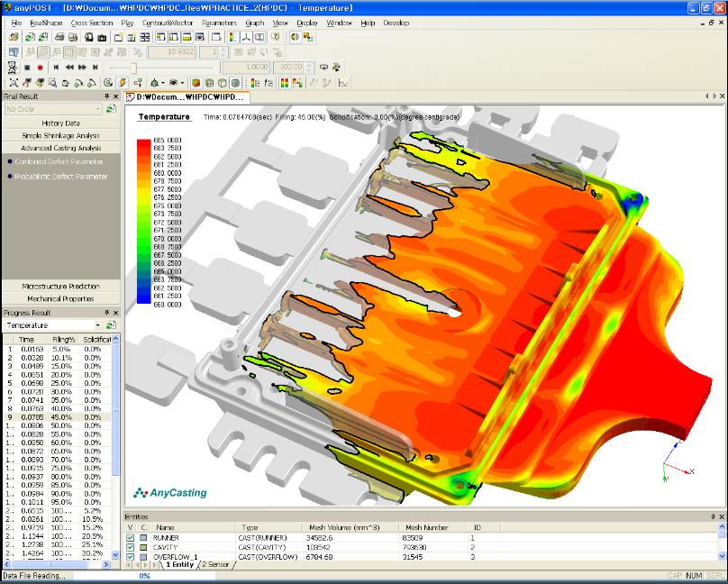Pin the Progress Result panel
The width and height of the screenshot is (728, 584).
pyautogui.click(x=107, y=313)
